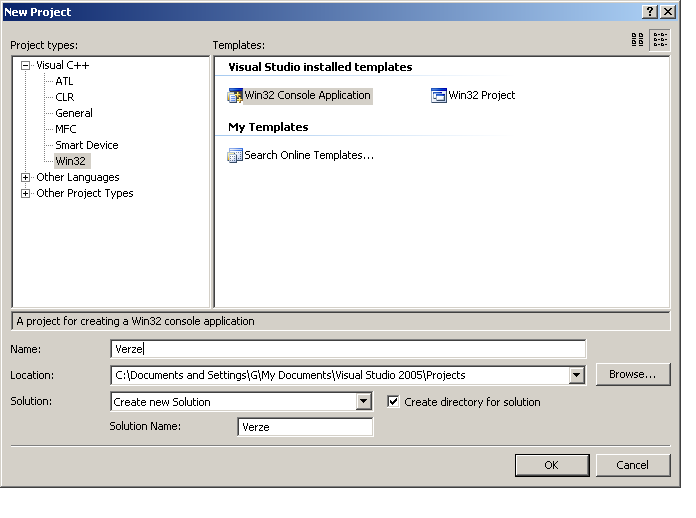Expand the Other Languages node
The width and height of the screenshot is (696, 518).
25,178
